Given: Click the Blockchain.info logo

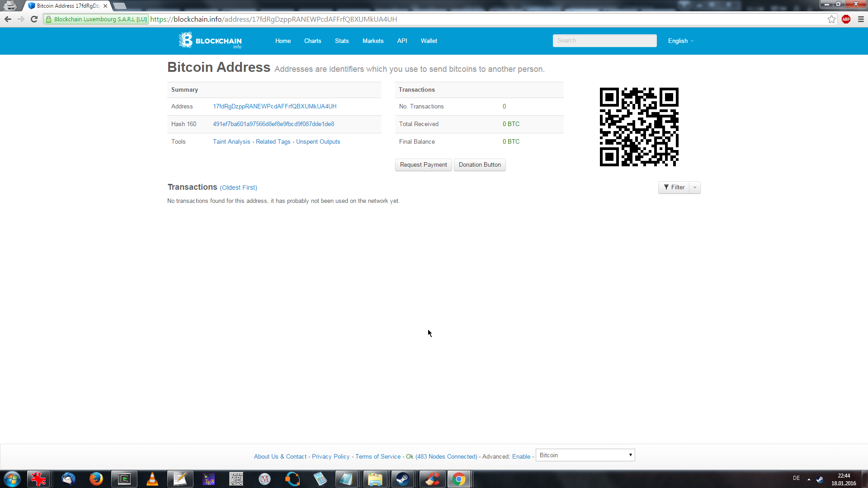Looking at the screenshot, I should coord(210,41).
